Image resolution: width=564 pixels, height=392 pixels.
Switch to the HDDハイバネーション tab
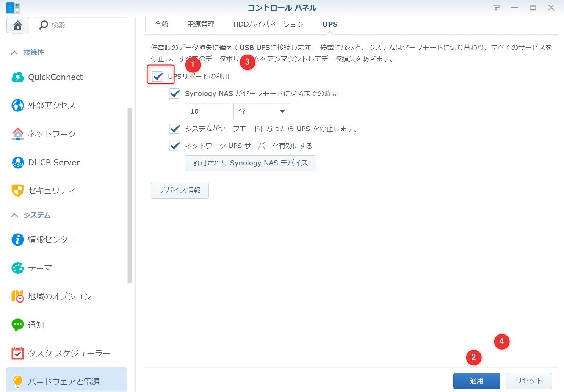click(x=268, y=24)
